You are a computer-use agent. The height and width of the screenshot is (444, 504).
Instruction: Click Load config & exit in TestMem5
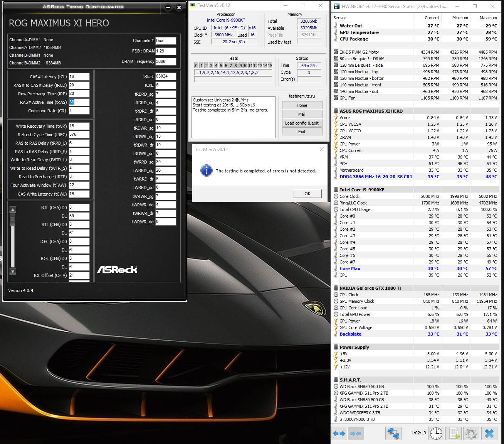pyautogui.click(x=302, y=123)
